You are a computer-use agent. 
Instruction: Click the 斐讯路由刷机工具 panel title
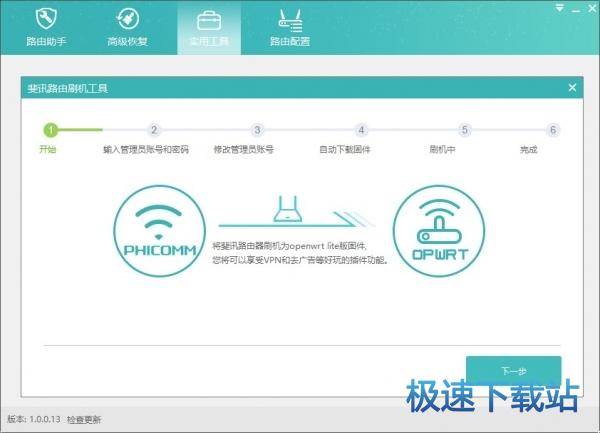click(x=67, y=88)
